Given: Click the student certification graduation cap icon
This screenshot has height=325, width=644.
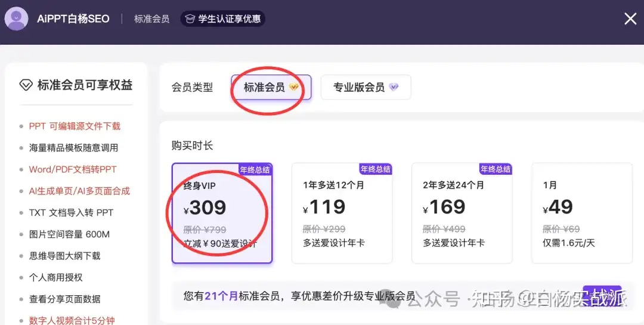Looking at the screenshot, I should pos(190,19).
